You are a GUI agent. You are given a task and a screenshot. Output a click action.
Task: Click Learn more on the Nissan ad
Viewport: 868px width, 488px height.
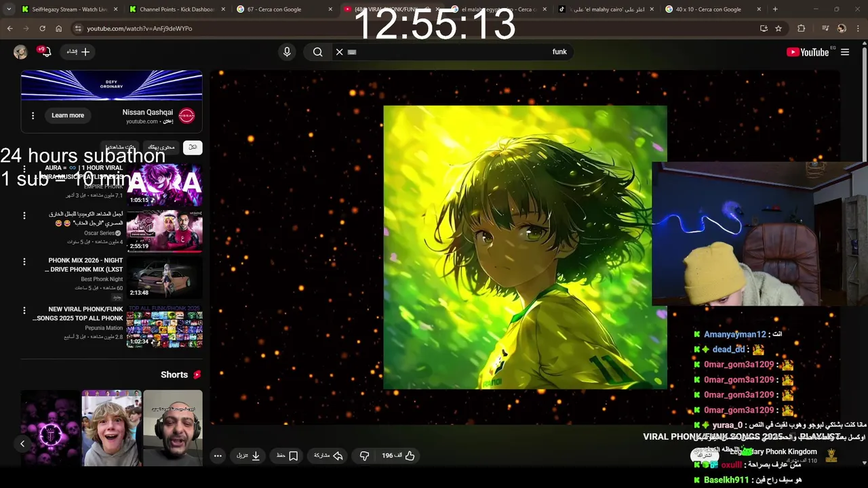(x=68, y=115)
